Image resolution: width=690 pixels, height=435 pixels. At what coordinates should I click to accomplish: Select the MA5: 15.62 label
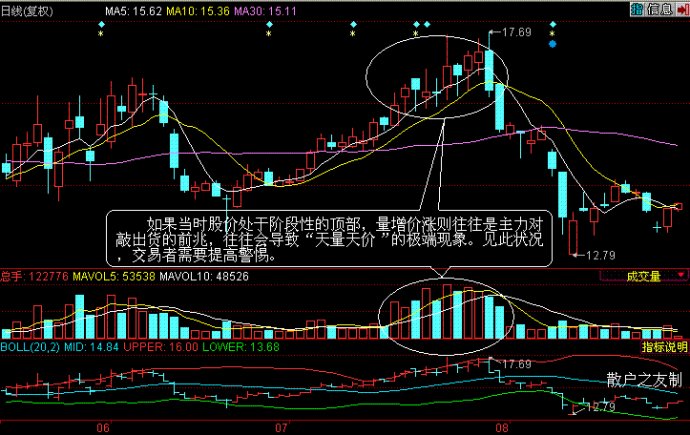tap(133, 11)
